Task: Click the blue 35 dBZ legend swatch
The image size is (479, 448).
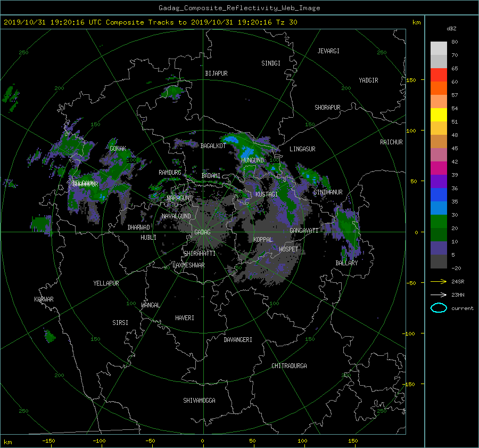Action: 439,195
